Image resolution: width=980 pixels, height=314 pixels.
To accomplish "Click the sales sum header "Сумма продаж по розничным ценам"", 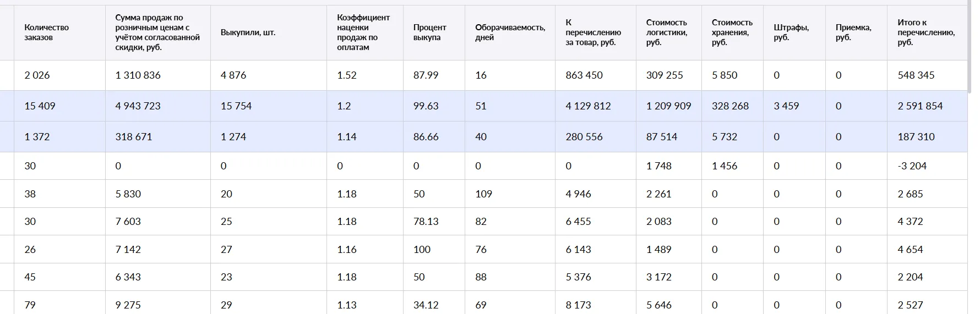I will point(157,32).
